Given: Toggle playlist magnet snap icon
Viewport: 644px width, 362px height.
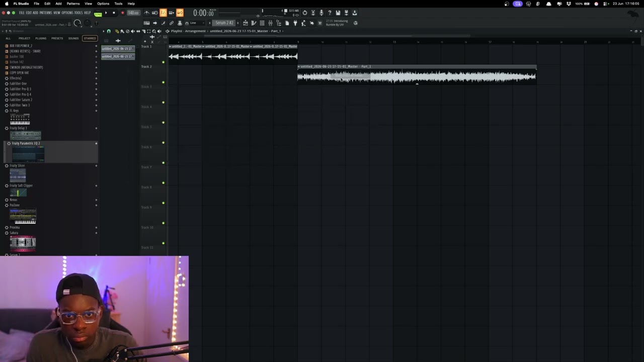Looking at the screenshot, I should (109, 31).
